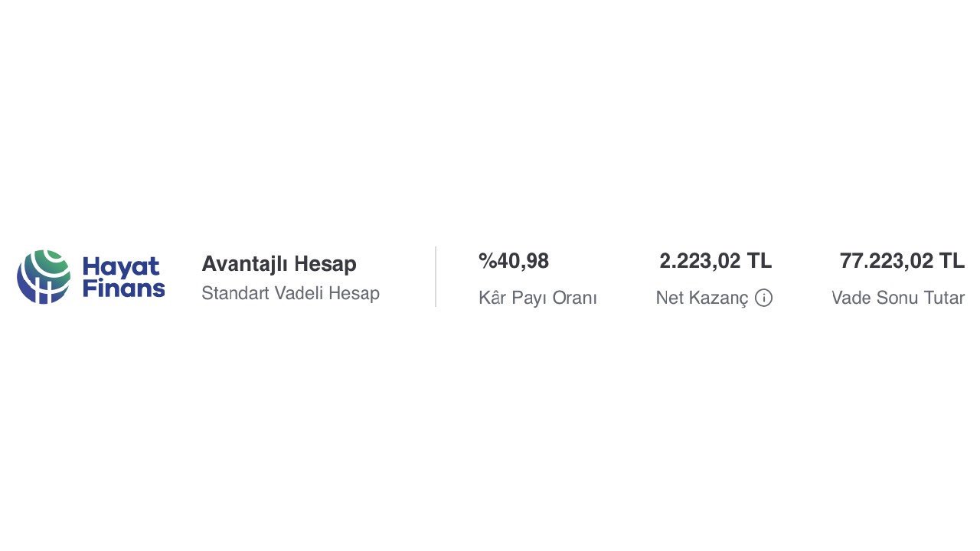The width and height of the screenshot is (980, 551).
Task: Click the Net Kazanç label text
Action: (702, 298)
